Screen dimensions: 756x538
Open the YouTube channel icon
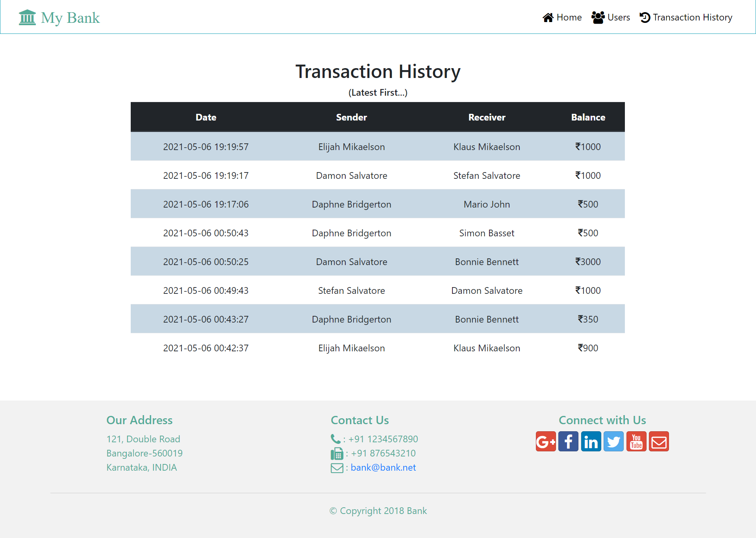(636, 442)
